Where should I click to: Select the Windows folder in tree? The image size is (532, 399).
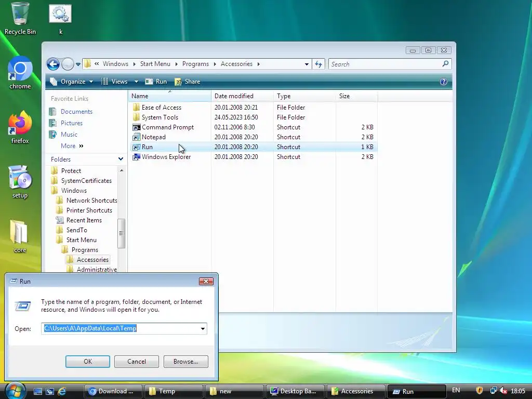74,190
